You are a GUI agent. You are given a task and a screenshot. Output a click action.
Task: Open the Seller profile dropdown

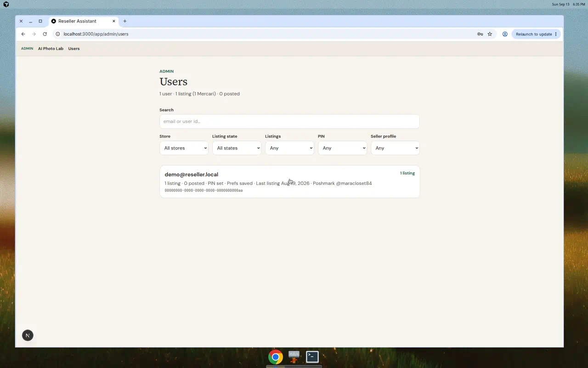[x=395, y=148]
